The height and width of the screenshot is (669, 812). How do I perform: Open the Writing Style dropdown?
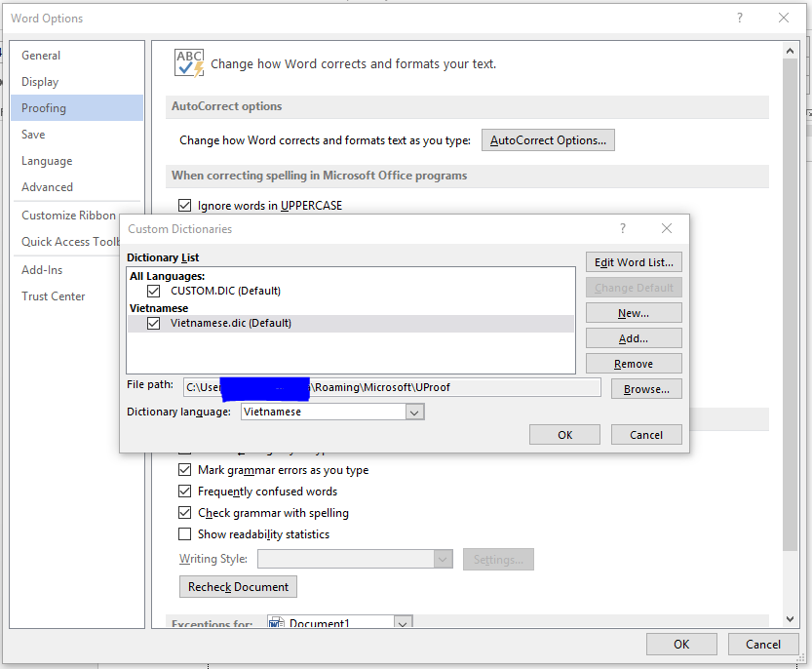coord(444,560)
